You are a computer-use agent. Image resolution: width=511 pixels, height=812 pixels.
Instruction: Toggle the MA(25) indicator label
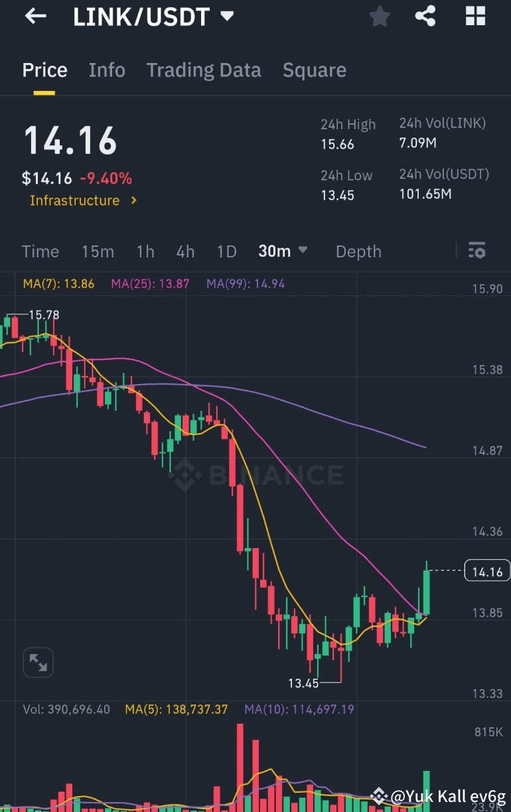coord(149,283)
